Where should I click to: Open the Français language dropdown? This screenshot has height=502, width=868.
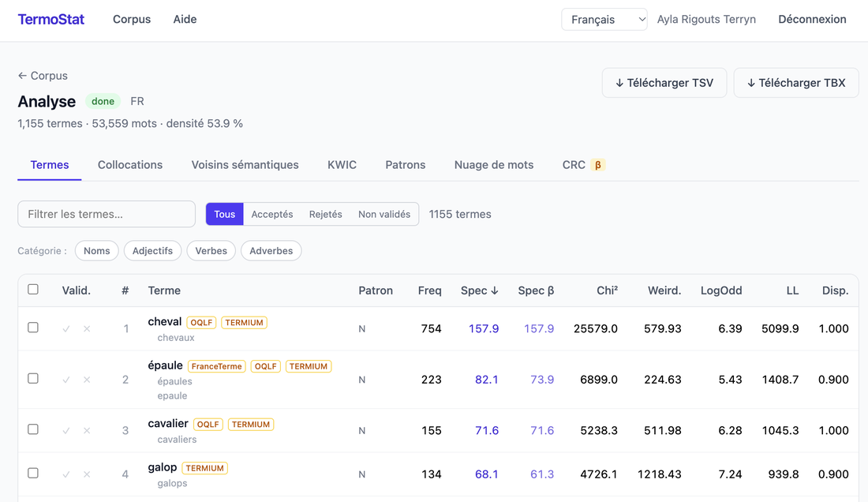[604, 20]
